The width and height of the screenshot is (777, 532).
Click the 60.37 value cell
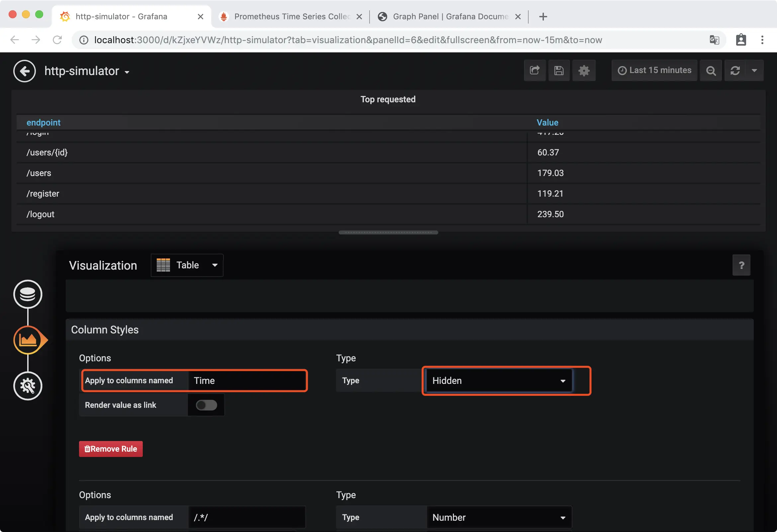(644, 152)
